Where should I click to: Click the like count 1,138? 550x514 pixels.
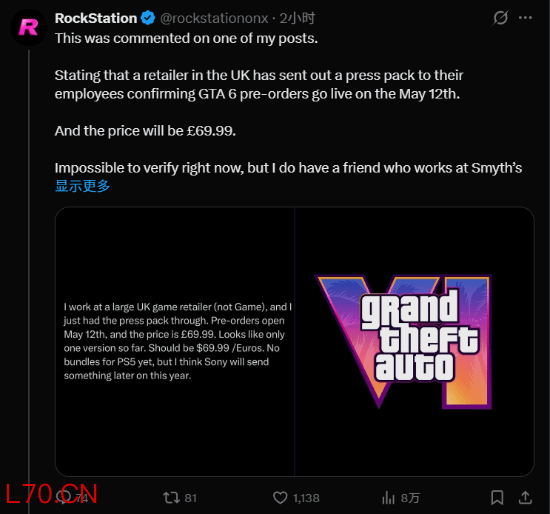pyautogui.click(x=306, y=498)
